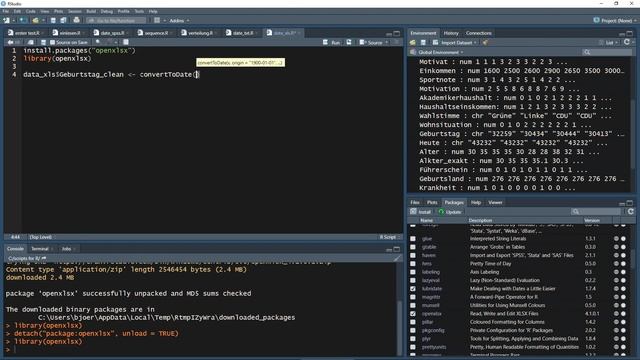The width and height of the screenshot is (640, 360).
Task: Open Find/Replace magnifier in editor toolbar
Action: tap(98, 42)
